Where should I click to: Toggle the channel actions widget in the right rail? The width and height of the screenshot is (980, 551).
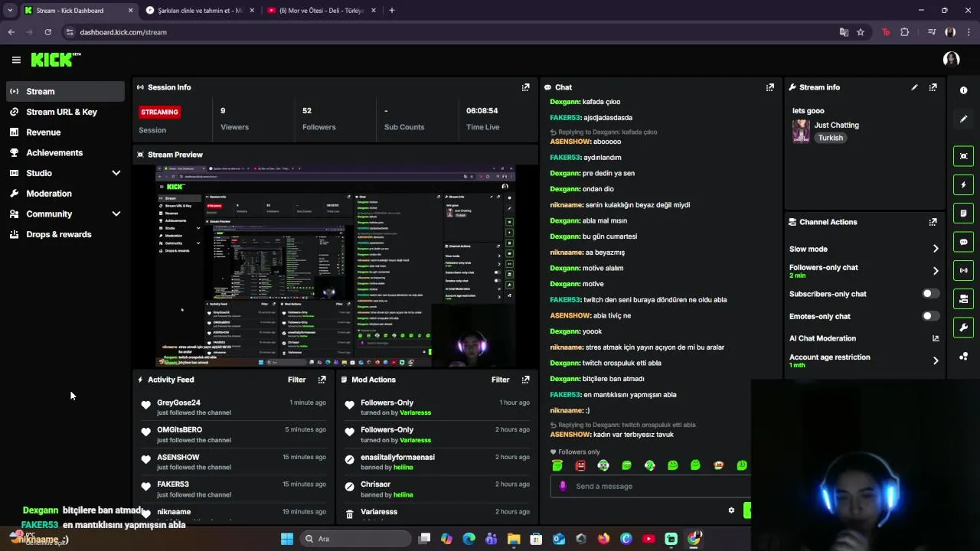[963, 298]
